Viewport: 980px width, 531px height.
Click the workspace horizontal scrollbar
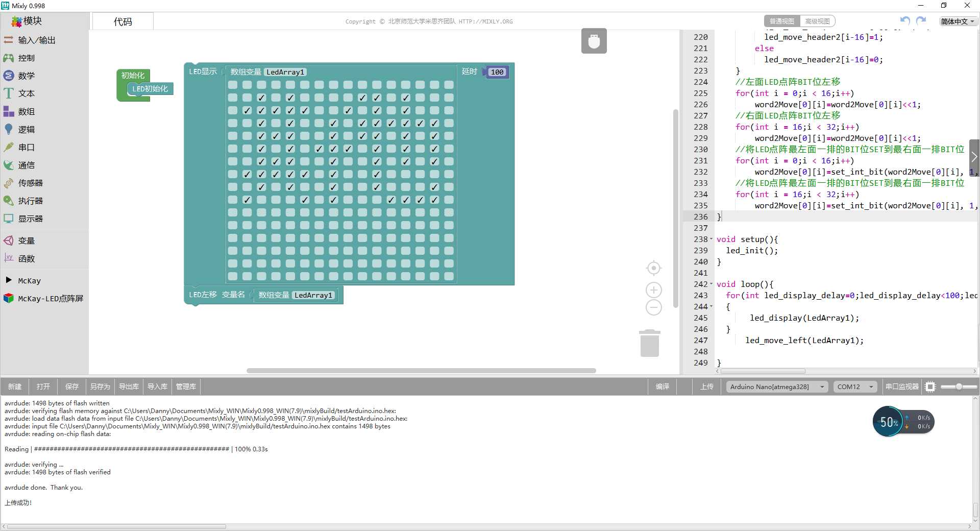(x=421, y=371)
